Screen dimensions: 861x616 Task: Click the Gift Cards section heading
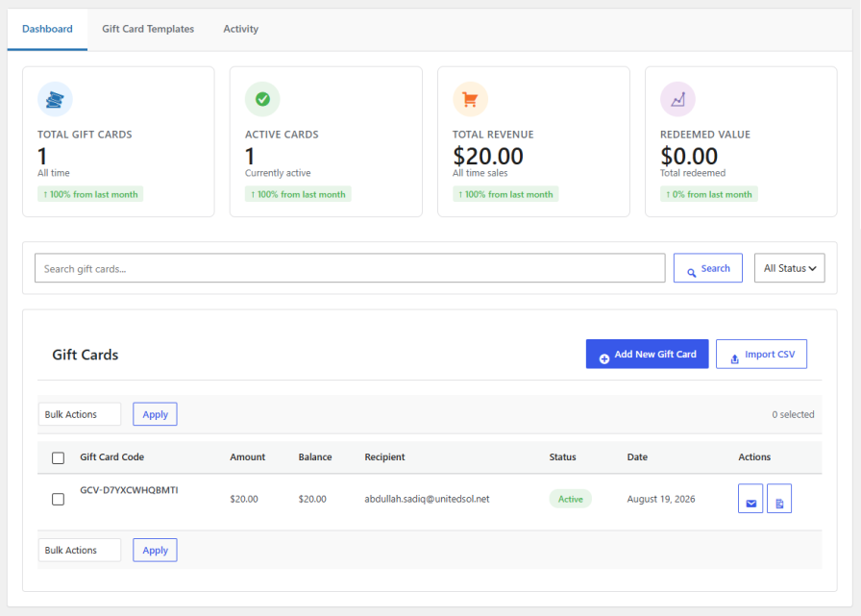[86, 355]
